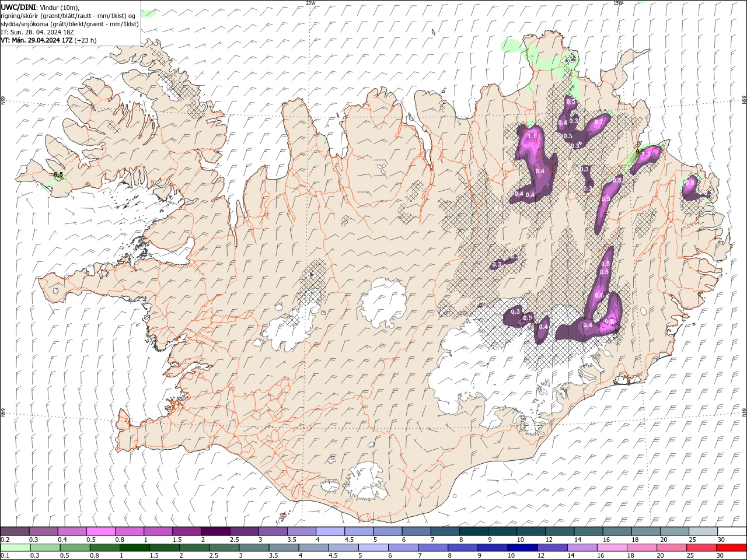Click the 0.6 value in the southeast purple band
Image resolution: width=747 pixels, height=560 pixels.
pyautogui.click(x=599, y=295)
